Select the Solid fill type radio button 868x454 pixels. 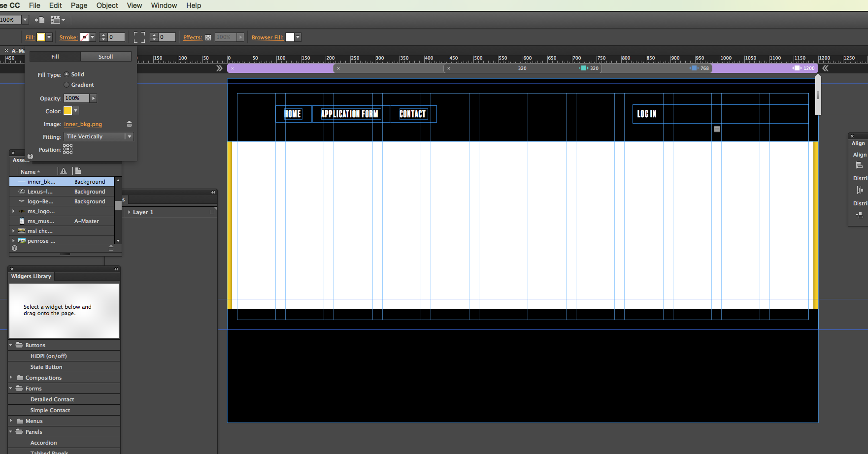point(67,74)
